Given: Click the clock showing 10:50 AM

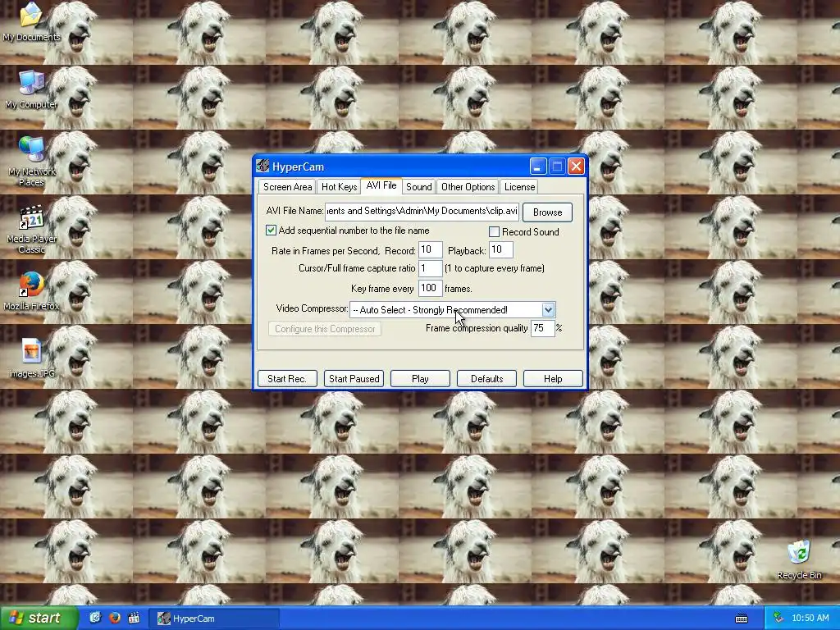Looking at the screenshot, I should tap(810, 619).
